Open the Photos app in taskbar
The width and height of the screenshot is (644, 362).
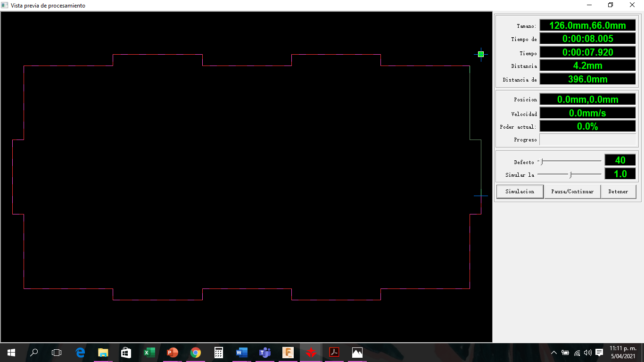357,353
